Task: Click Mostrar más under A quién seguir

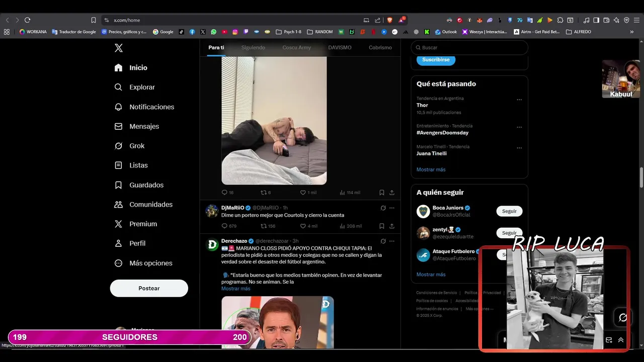Action: 431,275
